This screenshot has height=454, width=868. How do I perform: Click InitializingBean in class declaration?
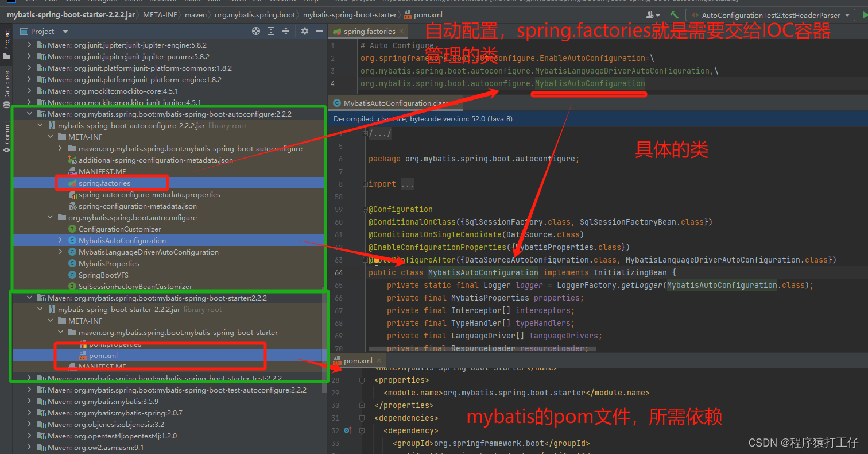click(630, 273)
